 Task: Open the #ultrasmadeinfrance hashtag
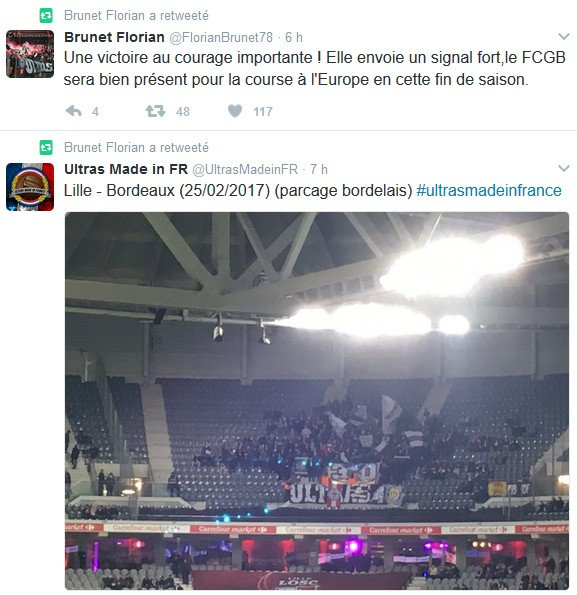point(489,190)
